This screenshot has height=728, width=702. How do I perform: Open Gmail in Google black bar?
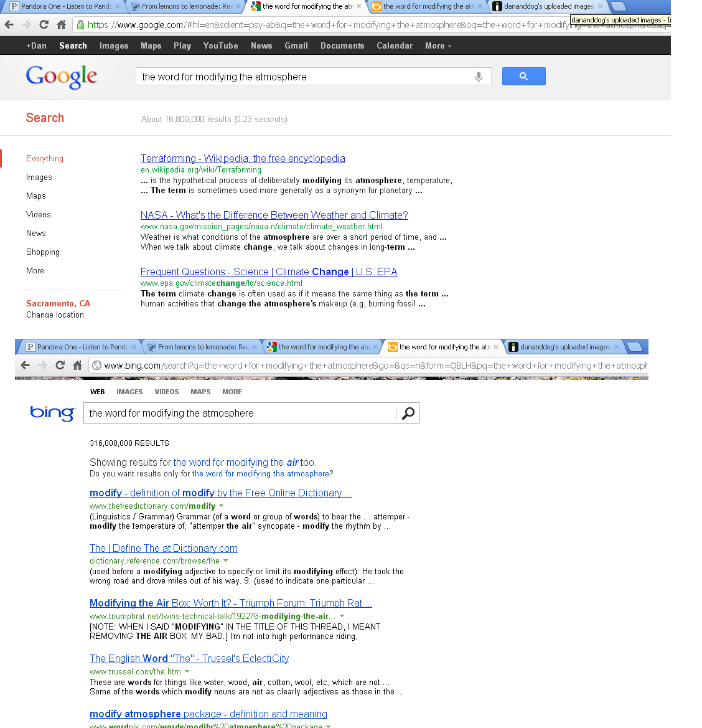[296, 45]
